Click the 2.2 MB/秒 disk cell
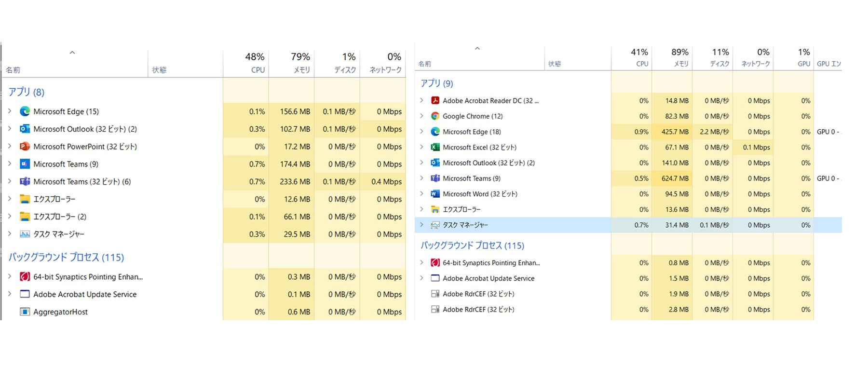The width and height of the screenshot is (868, 368). [x=713, y=132]
